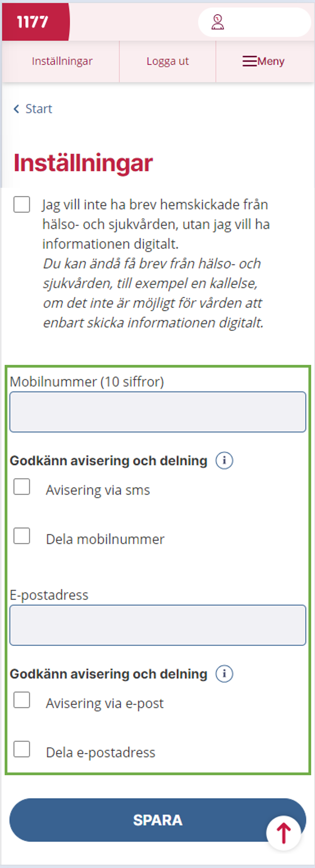315x868 pixels.
Task: Check Dela e-postadress
Action: coord(22,749)
